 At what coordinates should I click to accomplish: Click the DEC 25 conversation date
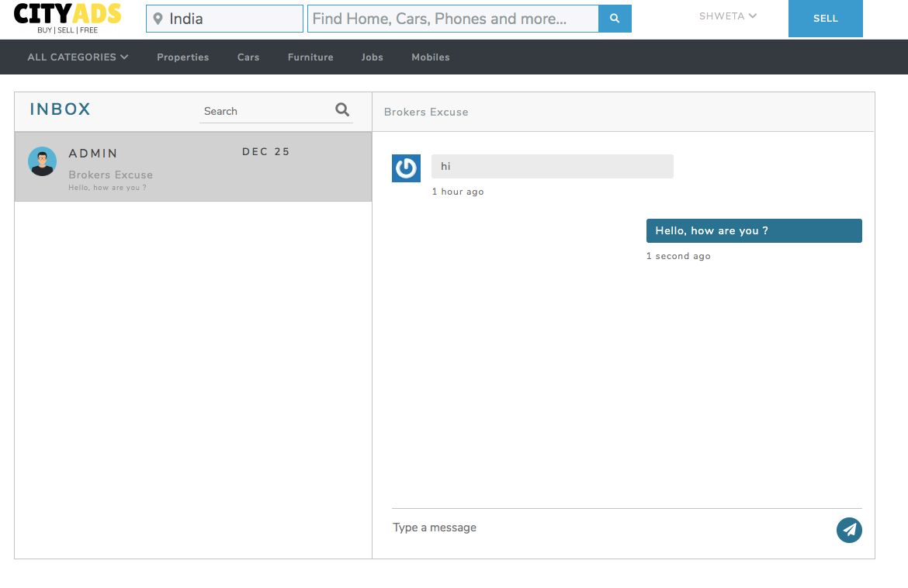click(x=265, y=151)
